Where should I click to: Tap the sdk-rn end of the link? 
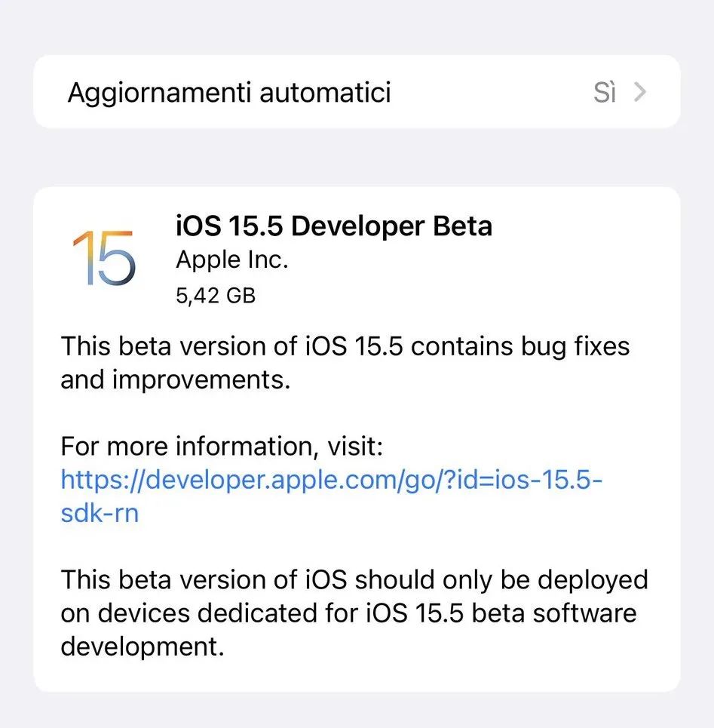click(100, 514)
